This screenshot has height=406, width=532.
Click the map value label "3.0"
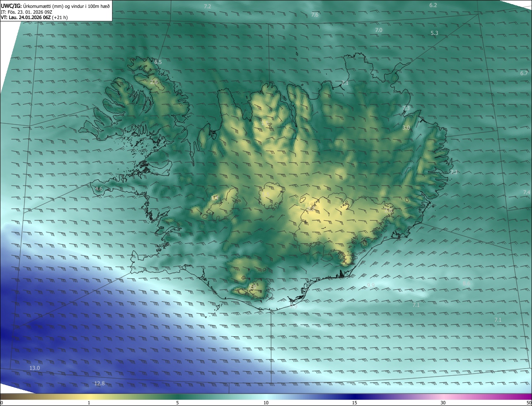coord(406,128)
